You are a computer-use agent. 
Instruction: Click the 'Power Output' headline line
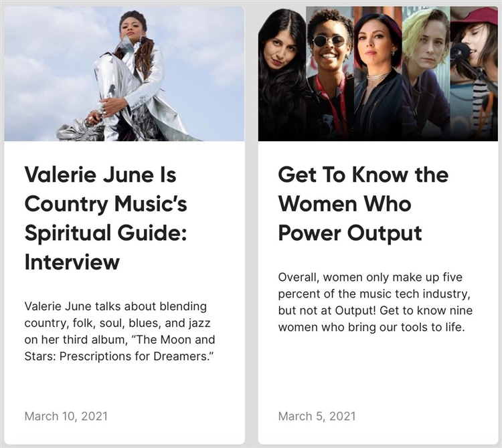coord(349,233)
